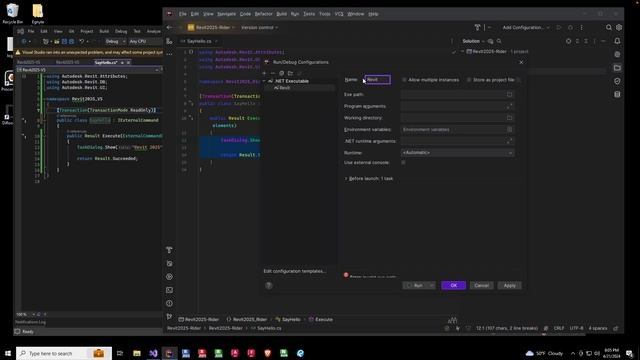Browse for the Working directory folder

[509, 118]
